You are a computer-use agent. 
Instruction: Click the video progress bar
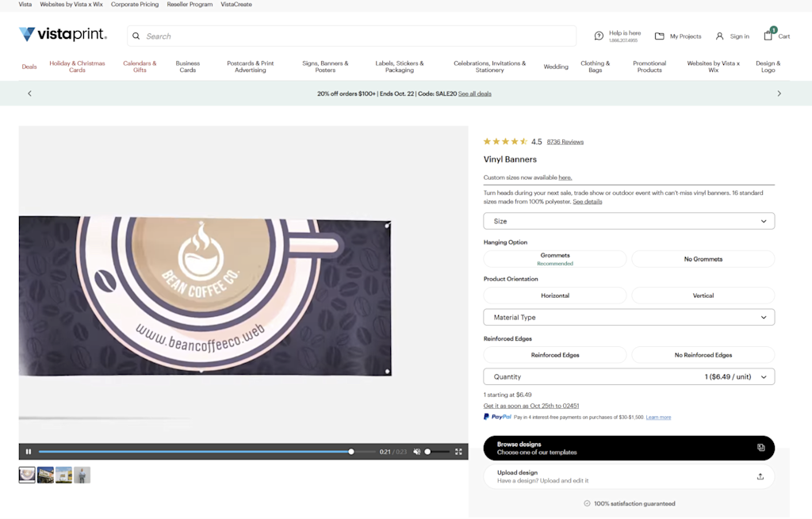pyautogui.click(x=207, y=452)
